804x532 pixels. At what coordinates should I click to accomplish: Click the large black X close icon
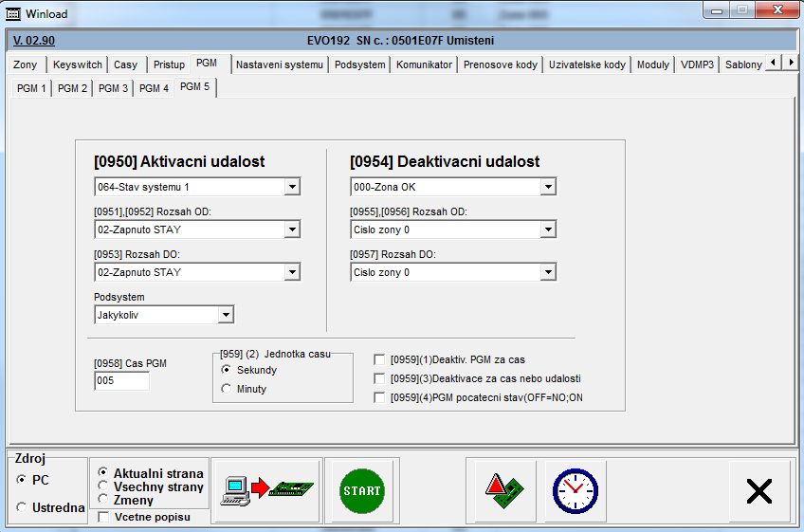(x=758, y=490)
